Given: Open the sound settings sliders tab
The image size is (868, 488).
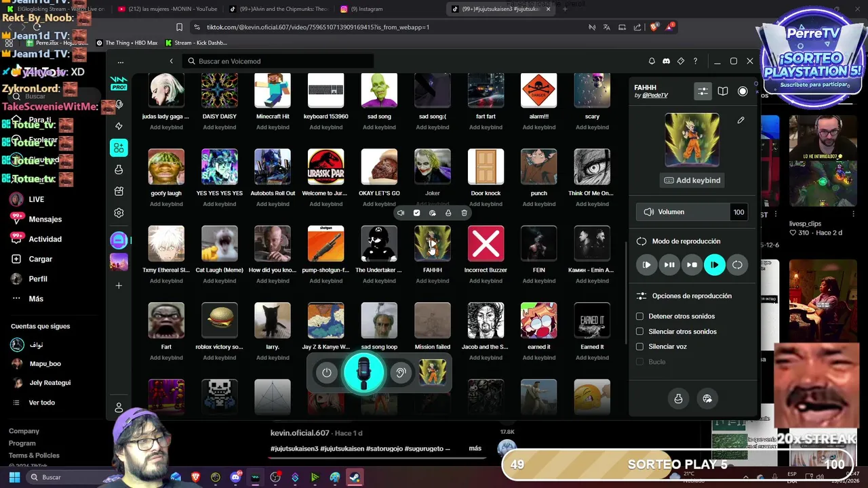Looking at the screenshot, I should pyautogui.click(x=703, y=91).
